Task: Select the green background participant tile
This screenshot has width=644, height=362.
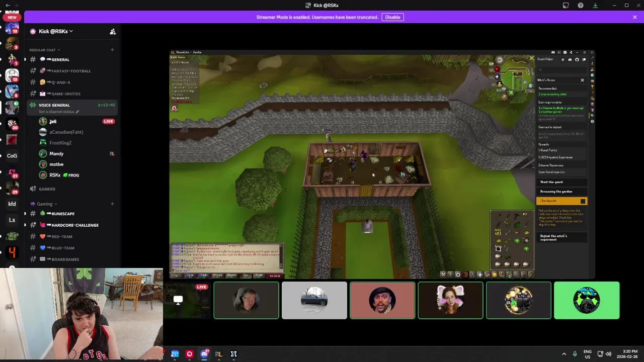Action: pyautogui.click(x=587, y=300)
